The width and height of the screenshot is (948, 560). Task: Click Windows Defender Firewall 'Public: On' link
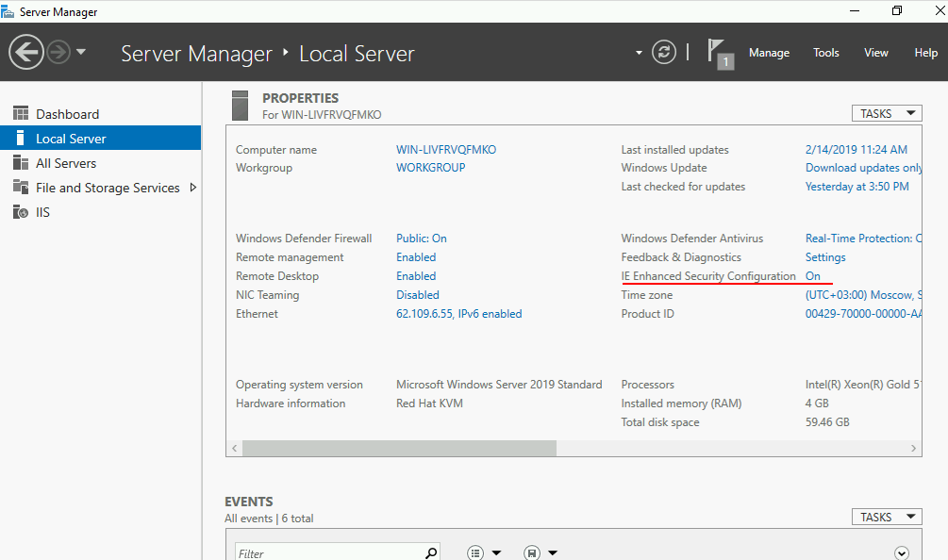[422, 239]
